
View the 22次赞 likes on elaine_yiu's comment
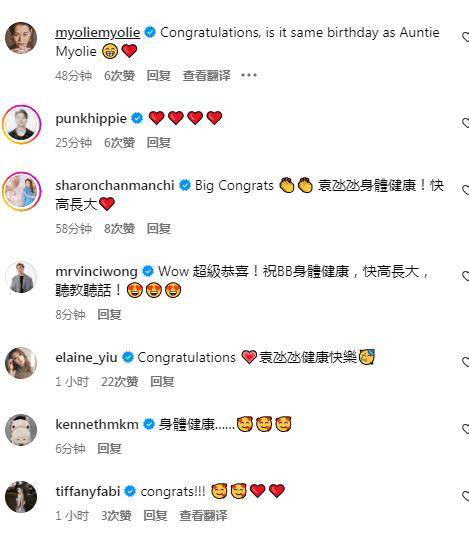coord(120,381)
